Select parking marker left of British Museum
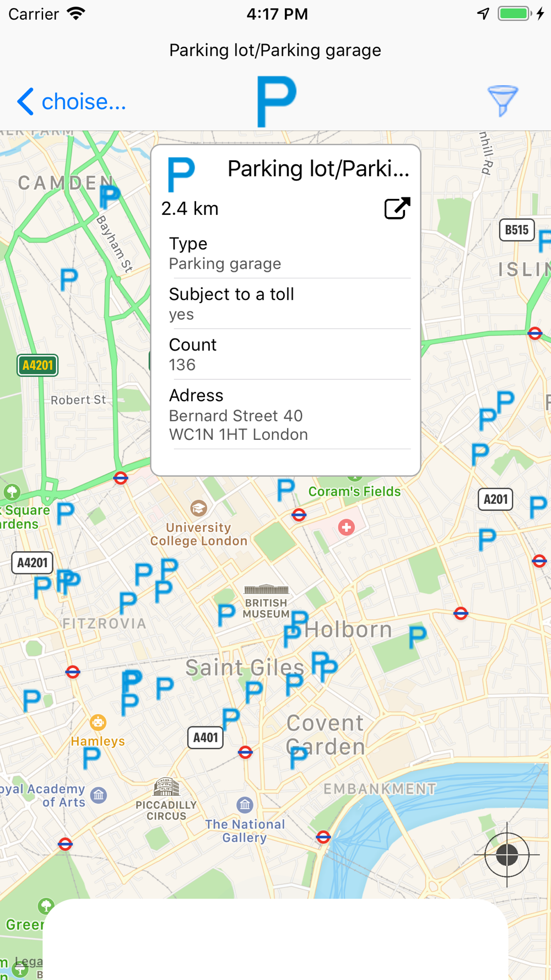The width and height of the screenshot is (551, 980). (226, 615)
